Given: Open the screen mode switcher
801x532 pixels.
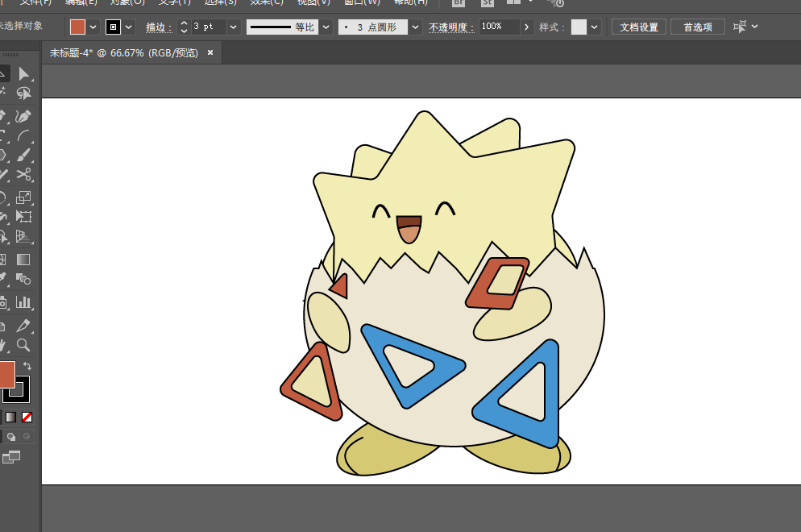Looking at the screenshot, I should [11, 457].
